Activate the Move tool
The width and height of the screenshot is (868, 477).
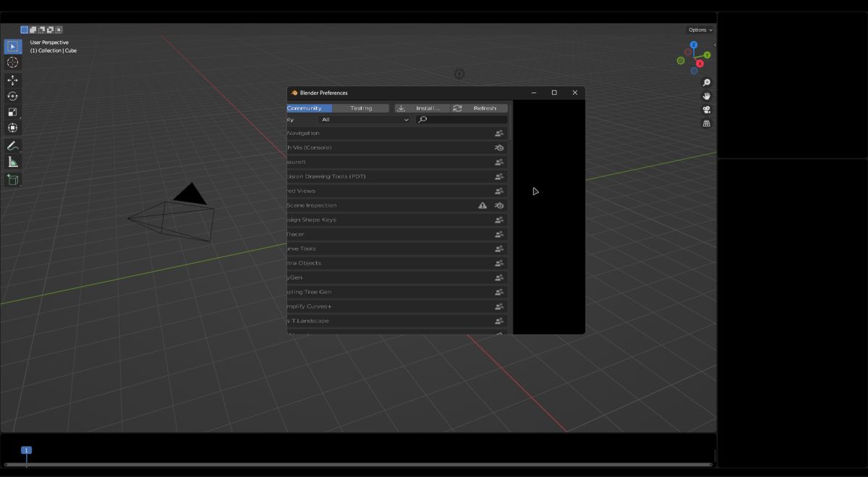coord(12,80)
